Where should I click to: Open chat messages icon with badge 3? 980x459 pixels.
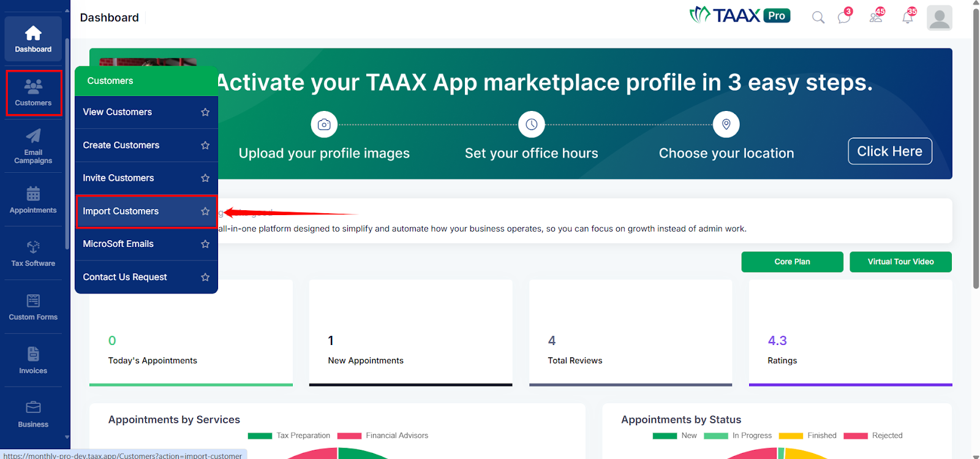click(x=845, y=17)
